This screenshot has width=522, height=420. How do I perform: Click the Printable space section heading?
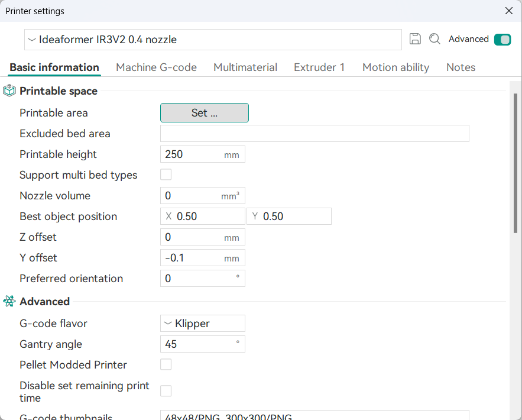[59, 91]
